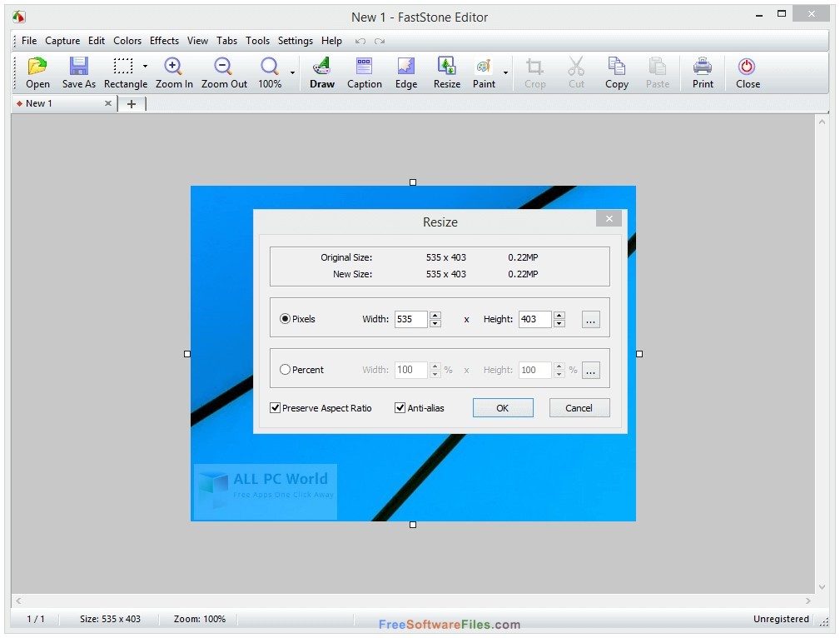840x638 pixels.
Task: Click vertical scrollbar up arrow
Action: click(x=822, y=122)
